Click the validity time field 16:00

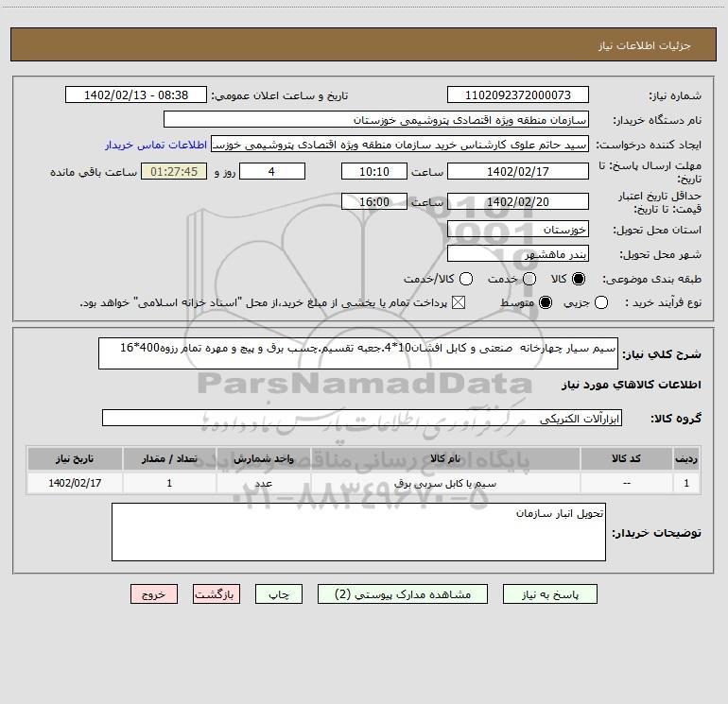coord(374,201)
